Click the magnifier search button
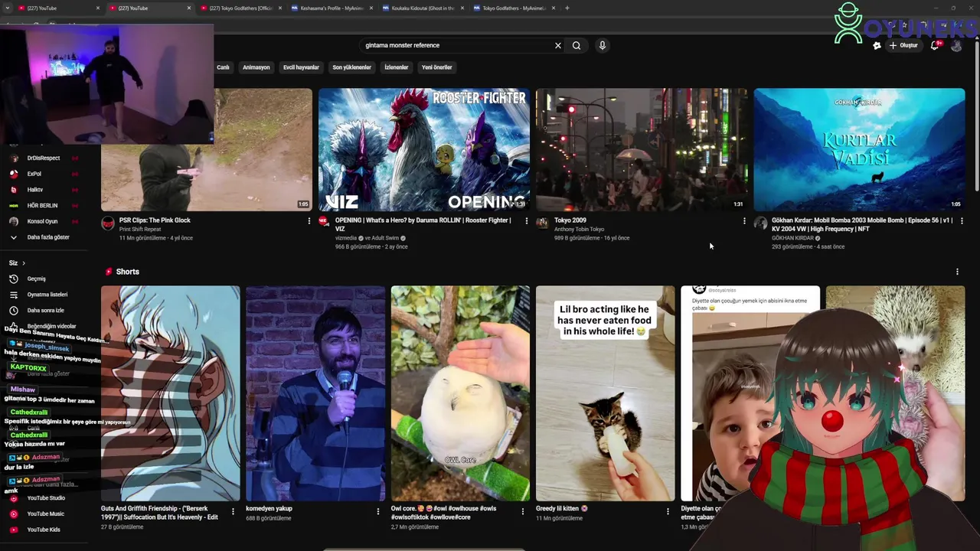The width and height of the screenshot is (980, 551). [x=577, y=45]
